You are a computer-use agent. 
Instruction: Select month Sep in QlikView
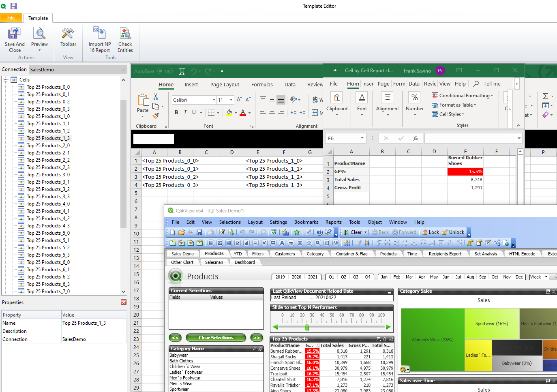click(482, 277)
